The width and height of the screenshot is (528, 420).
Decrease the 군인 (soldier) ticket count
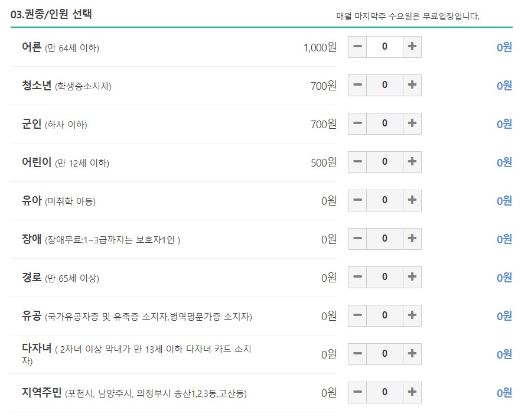pos(357,123)
